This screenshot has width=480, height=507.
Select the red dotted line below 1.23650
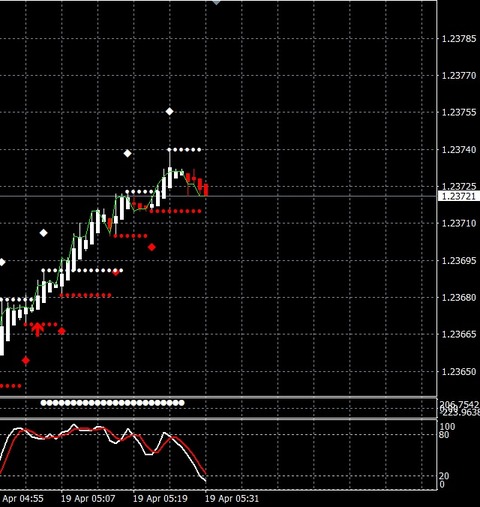point(11,386)
